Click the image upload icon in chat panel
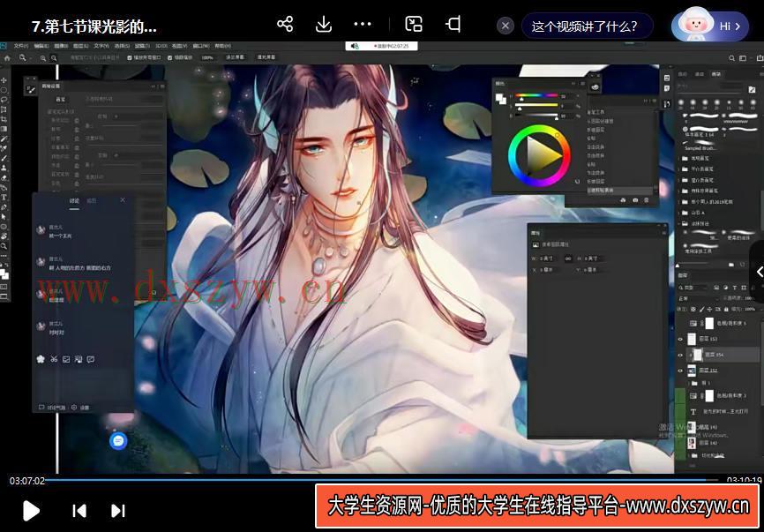 pos(66,359)
